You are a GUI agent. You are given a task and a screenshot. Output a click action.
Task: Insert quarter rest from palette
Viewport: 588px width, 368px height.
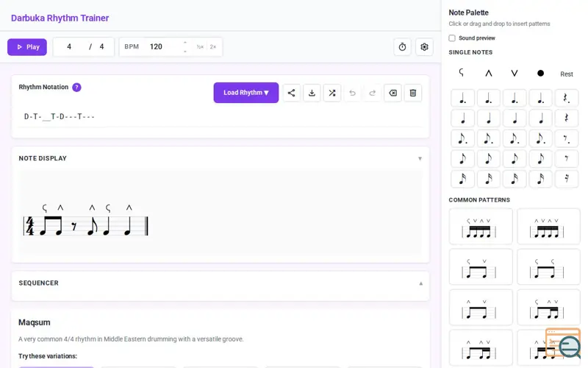566,118
